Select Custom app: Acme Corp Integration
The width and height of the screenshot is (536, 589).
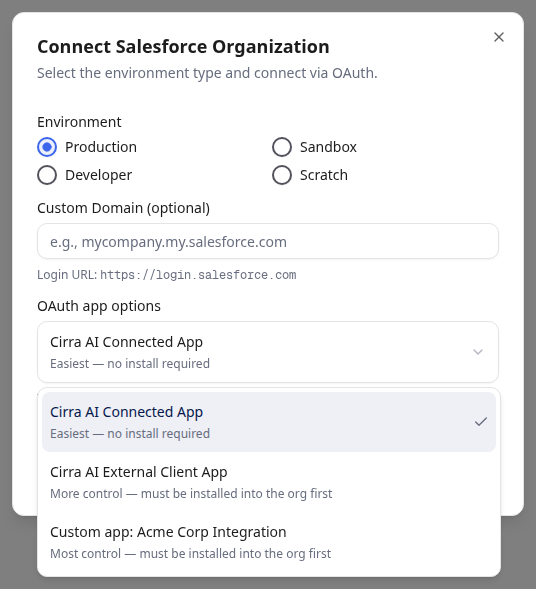pos(269,542)
